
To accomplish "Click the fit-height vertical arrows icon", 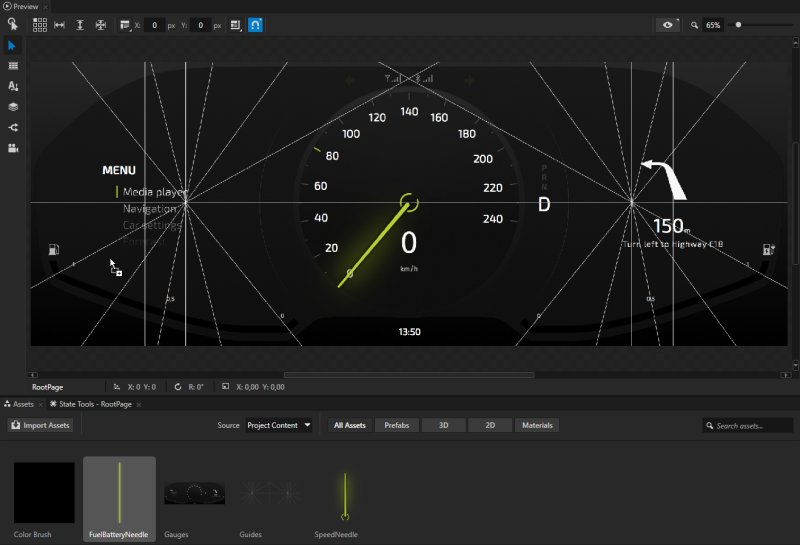I will [x=80, y=25].
